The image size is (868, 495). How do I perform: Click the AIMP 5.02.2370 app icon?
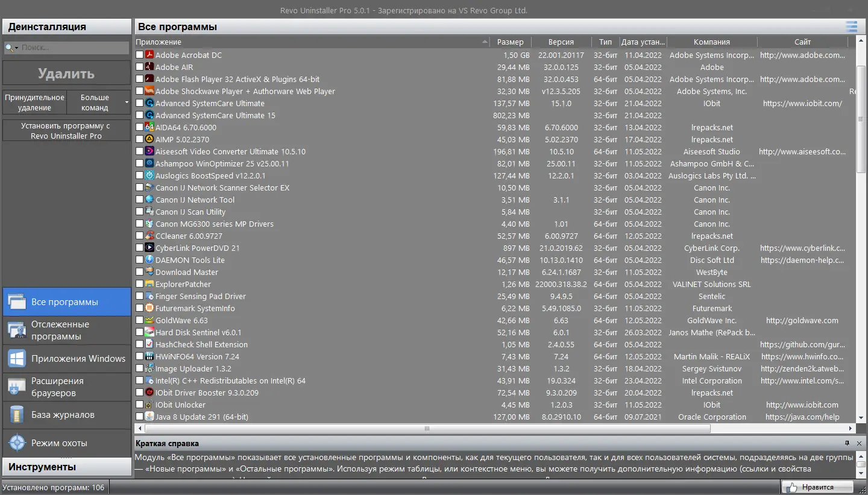[149, 139]
